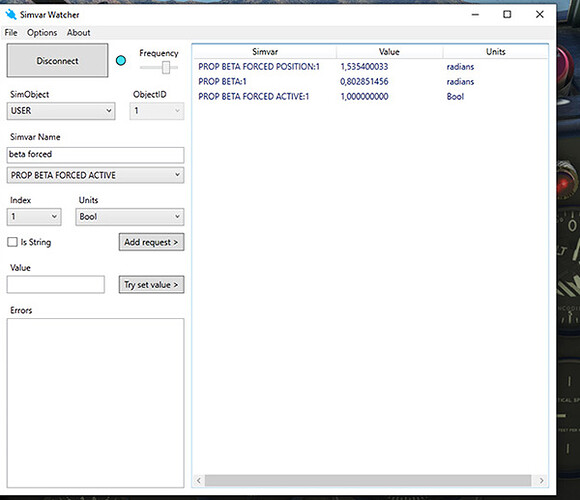The image size is (580, 500).
Task: Click the Frequency slider handle
Action: (x=166, y=67)
